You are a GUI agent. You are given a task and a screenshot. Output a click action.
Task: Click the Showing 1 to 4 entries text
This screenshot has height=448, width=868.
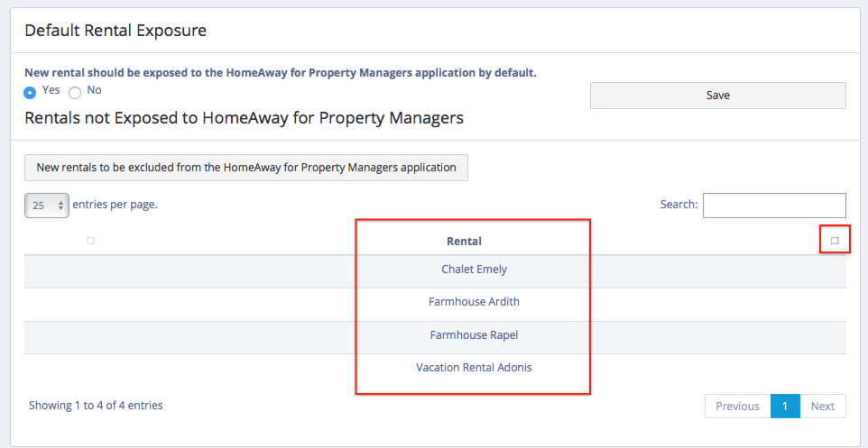[x=96, y=406]
